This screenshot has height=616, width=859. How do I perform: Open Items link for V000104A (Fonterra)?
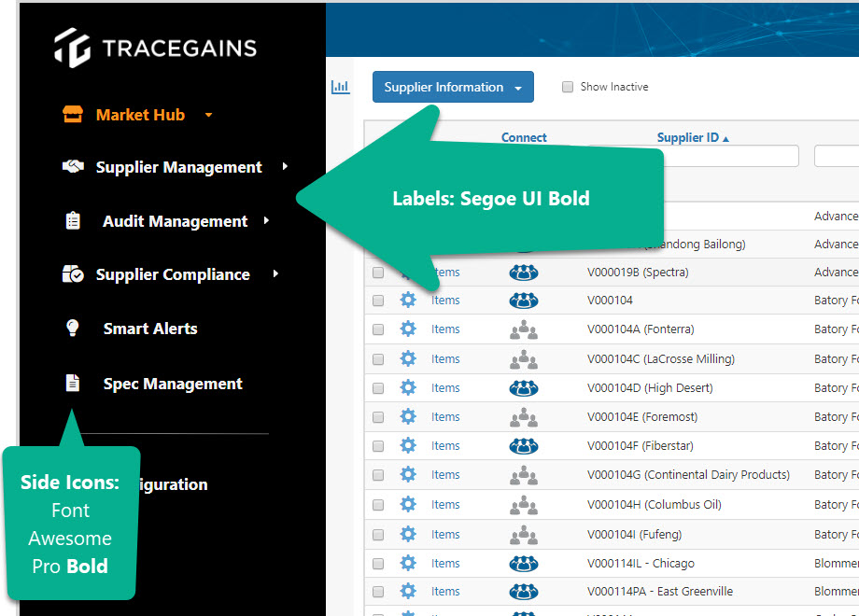(445, 329)
